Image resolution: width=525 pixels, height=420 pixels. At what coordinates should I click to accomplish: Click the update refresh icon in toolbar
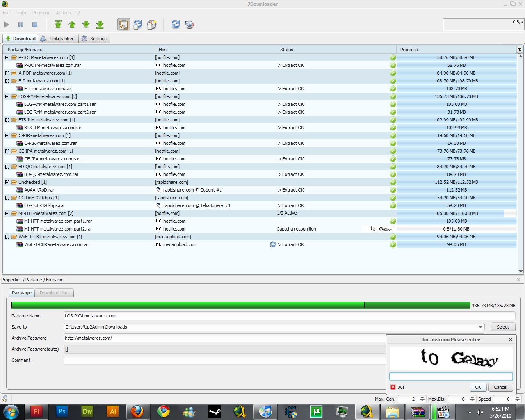coord(176,25)
